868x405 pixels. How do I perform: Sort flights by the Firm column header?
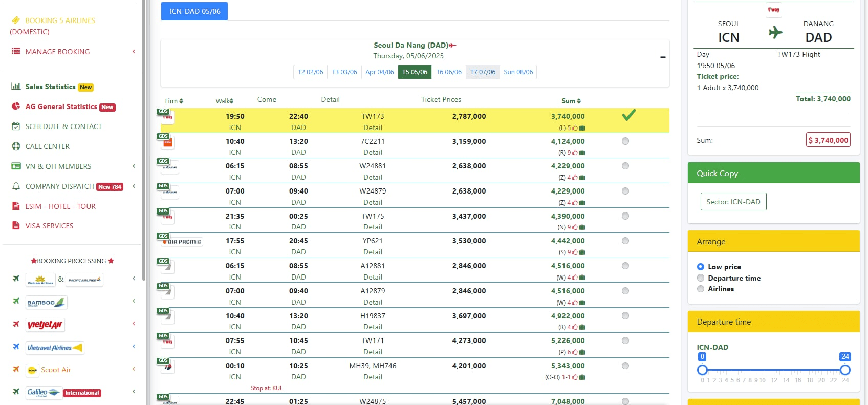pos(174,101)
